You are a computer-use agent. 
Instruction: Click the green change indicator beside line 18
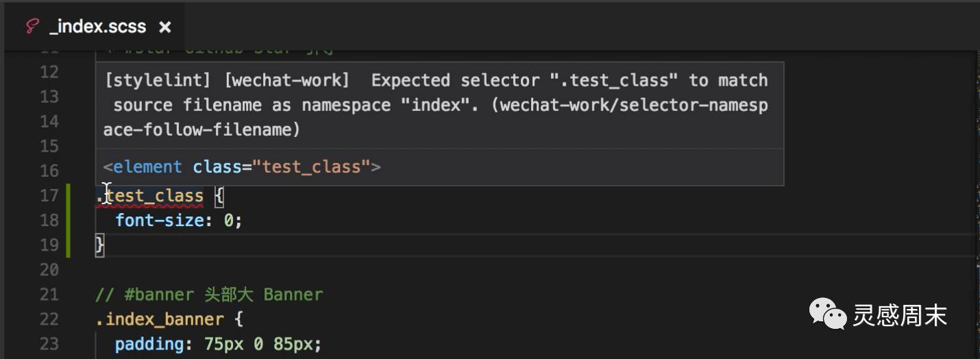click(x=69, y=221)
